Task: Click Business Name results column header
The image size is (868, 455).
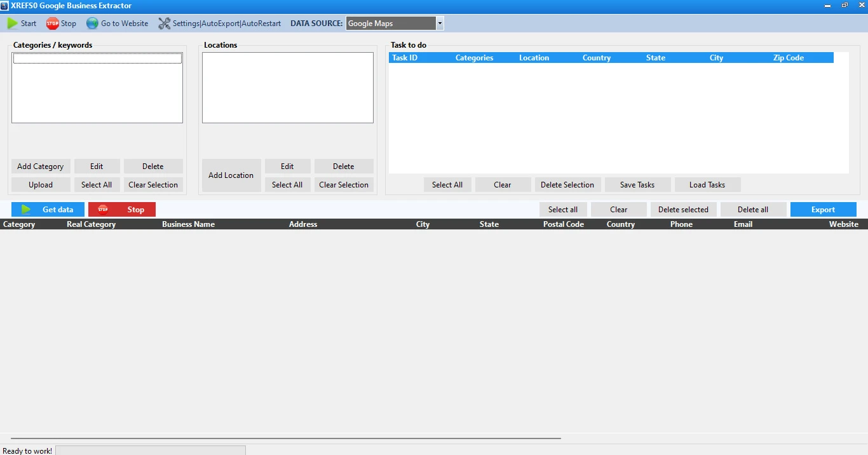Action: click(189, 224)
